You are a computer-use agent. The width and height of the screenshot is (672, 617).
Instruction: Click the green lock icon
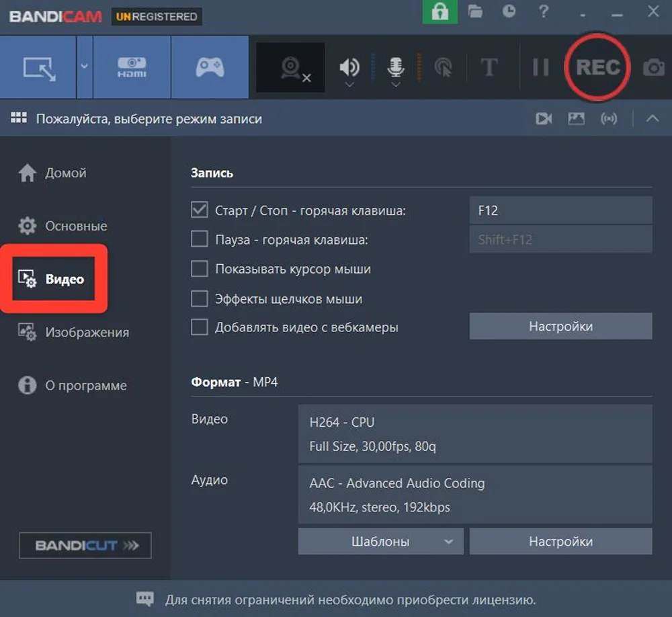[439, 12]
